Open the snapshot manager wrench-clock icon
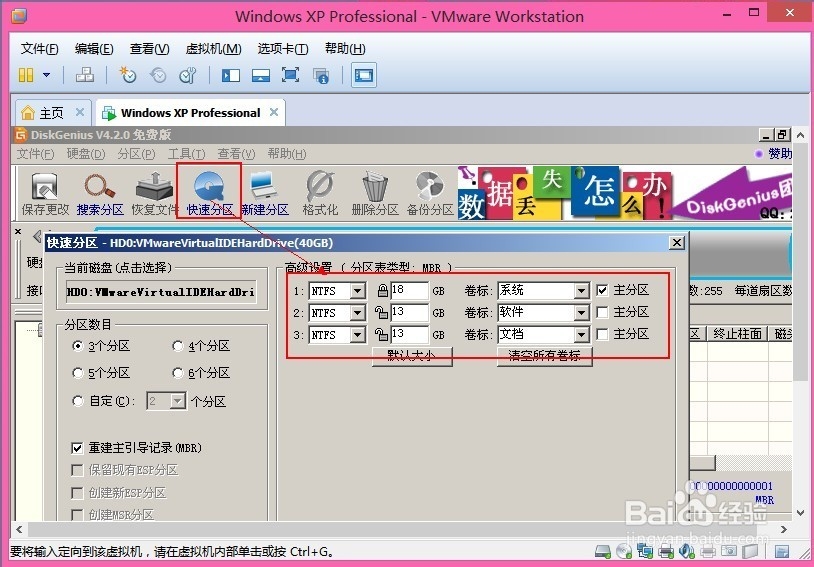 [x=187, y=75]
